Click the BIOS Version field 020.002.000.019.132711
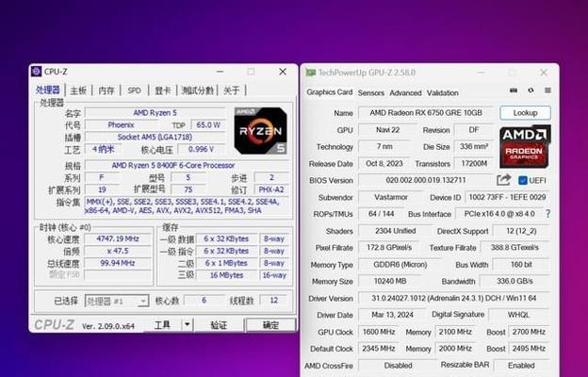This screenshot has height=377, width=588. click(426, 180)
